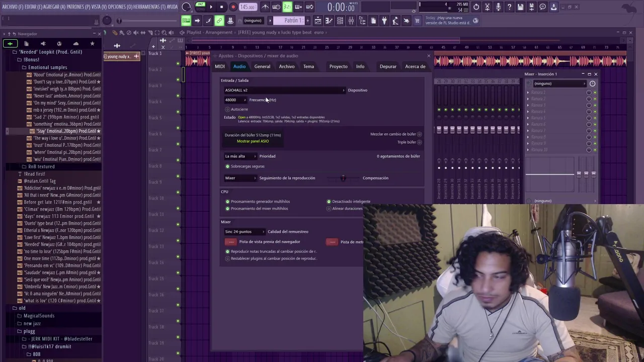Click the undo history icon
This screenshot has width=644, height=362.
476,7
